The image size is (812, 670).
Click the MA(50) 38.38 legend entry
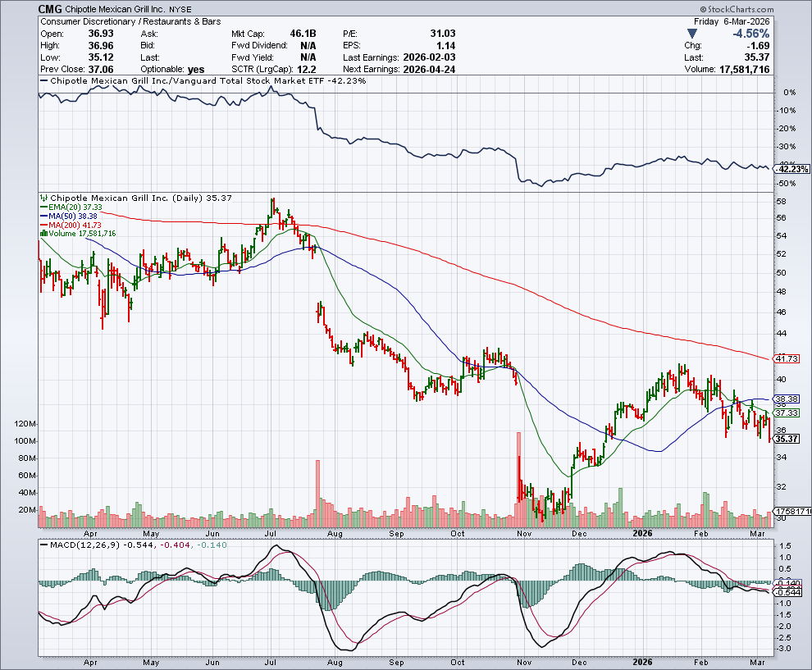(69, 216)
